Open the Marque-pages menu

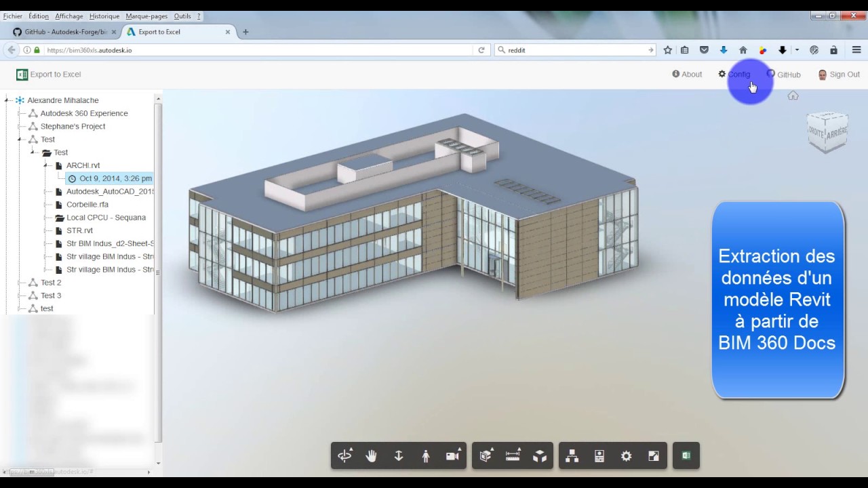(147, 16)
